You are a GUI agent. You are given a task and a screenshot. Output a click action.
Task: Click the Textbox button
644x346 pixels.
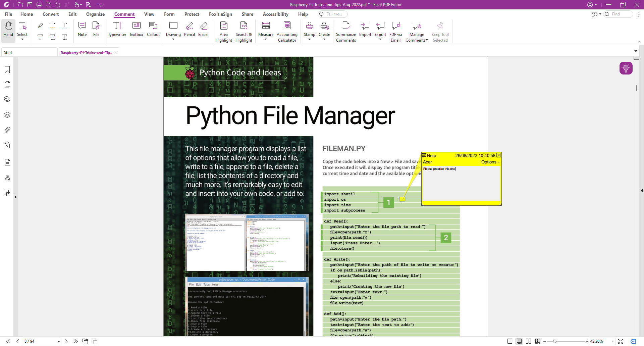[136, 30]
